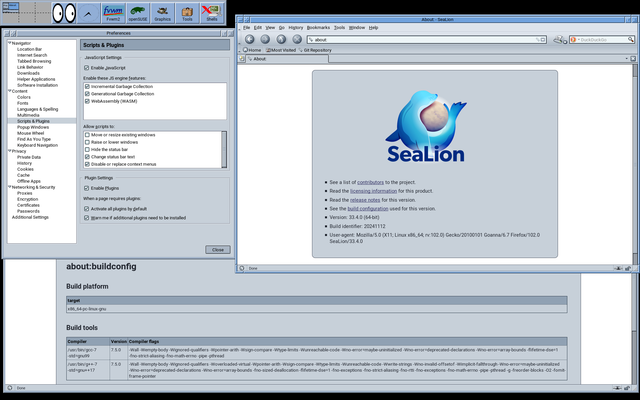Click status icon in bottom buildconfig window status bar

[x=10, y=388]
